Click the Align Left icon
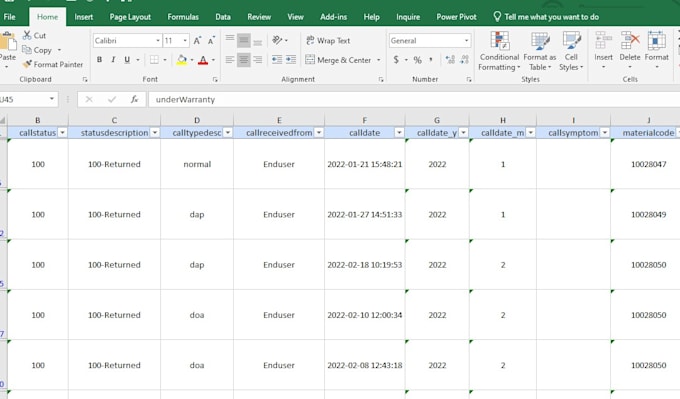The height and width of the screenshot is (399, 680). [x=230, y=60]
